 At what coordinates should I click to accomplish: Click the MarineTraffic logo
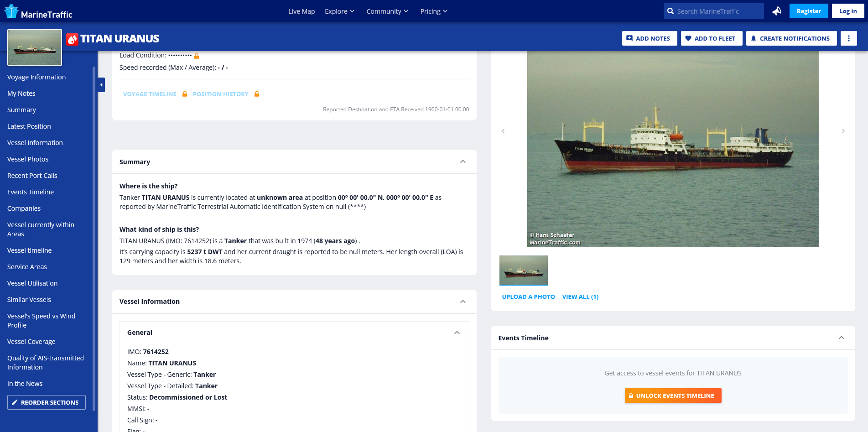pyautogui.click(x=38, y=11)
